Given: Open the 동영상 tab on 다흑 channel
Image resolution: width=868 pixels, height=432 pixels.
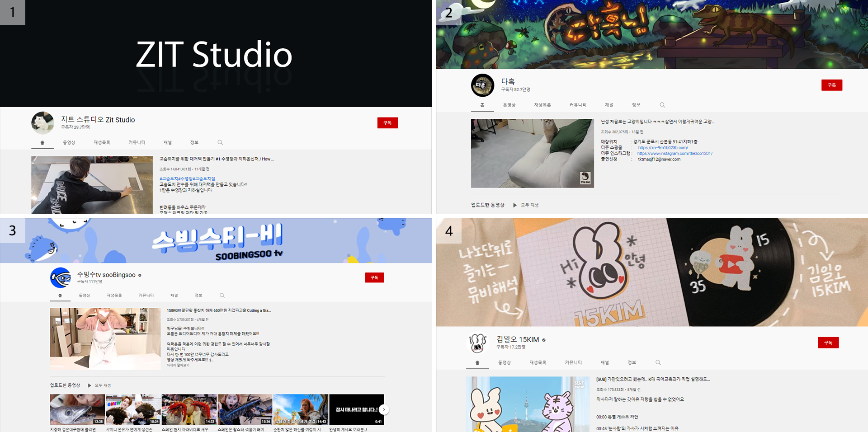Looking at the screenshot, I should (x=509, y=105).
